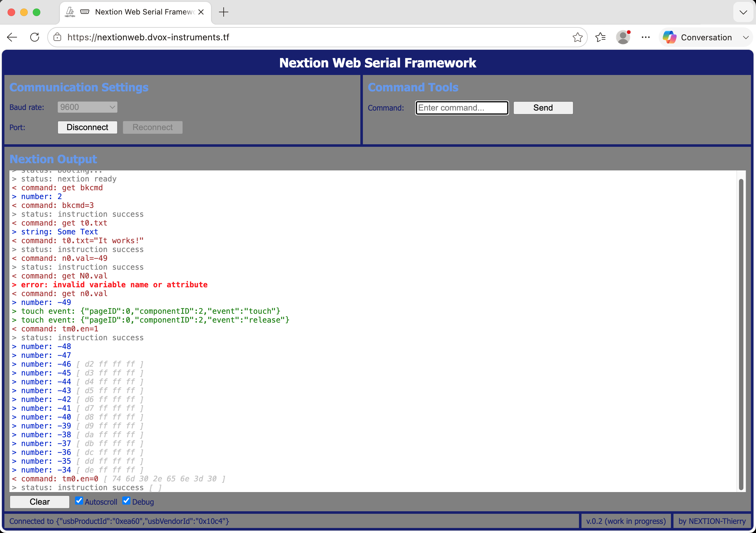This screenshot has height=533, width=756.
Task: Click macOS yellow minimize window button
Action: (x=24, y=12)
